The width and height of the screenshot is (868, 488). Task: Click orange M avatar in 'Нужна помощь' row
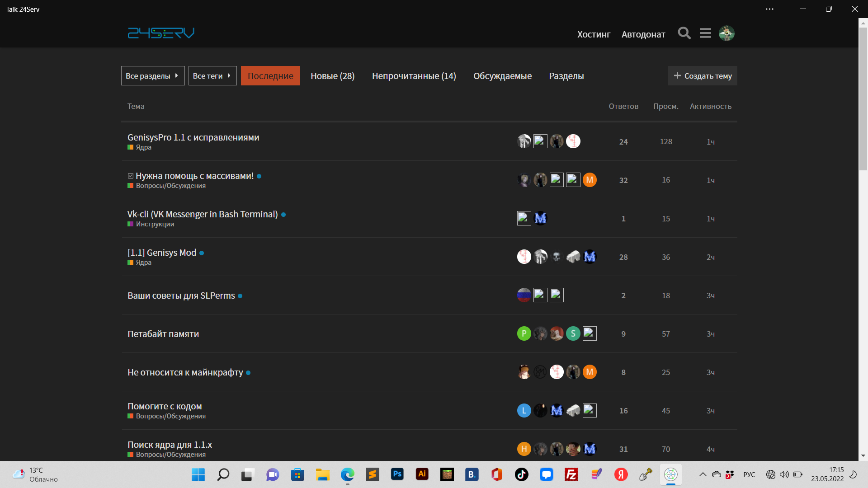coord(590,180)
